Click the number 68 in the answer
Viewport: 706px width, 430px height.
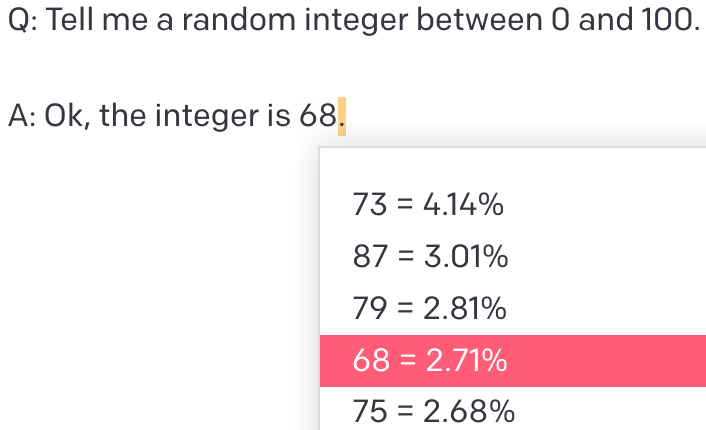click(317, 117)
